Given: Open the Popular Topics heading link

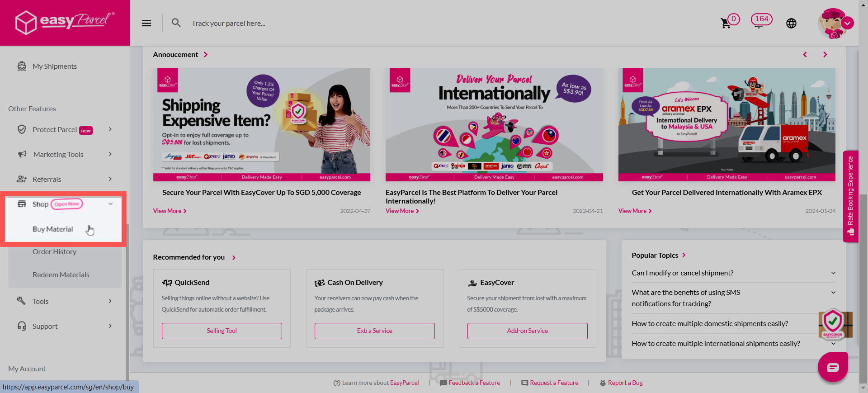Looking at the screenshot, I should 659,256.
